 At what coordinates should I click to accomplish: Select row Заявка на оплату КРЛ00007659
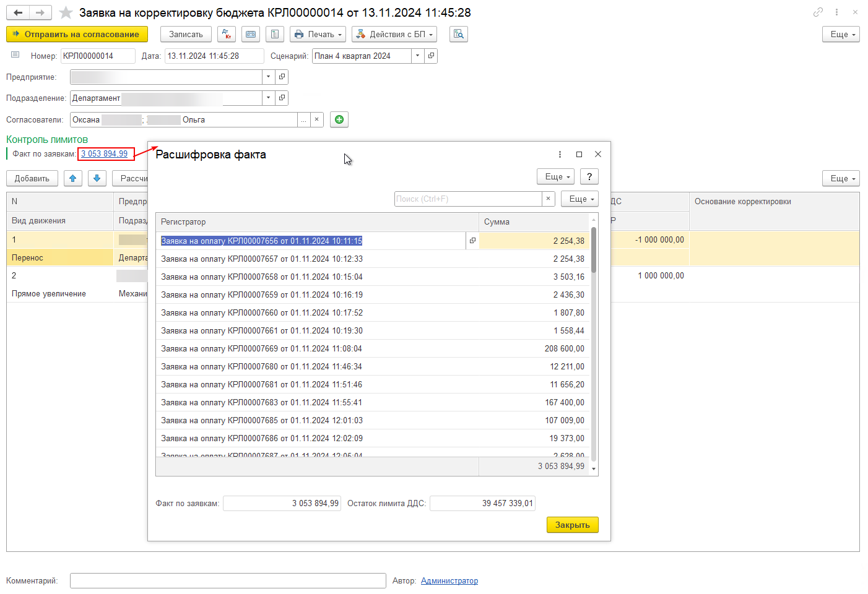(x=373, y=295)
